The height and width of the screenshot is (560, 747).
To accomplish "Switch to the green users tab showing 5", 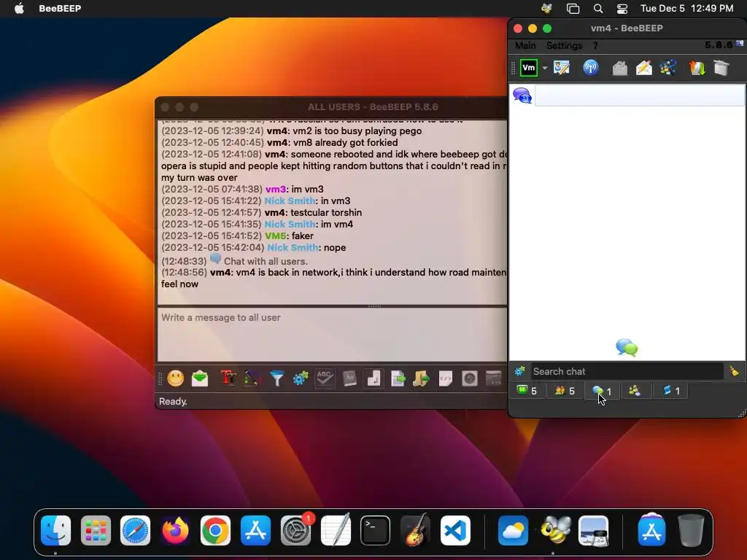I will pos(527,391).
